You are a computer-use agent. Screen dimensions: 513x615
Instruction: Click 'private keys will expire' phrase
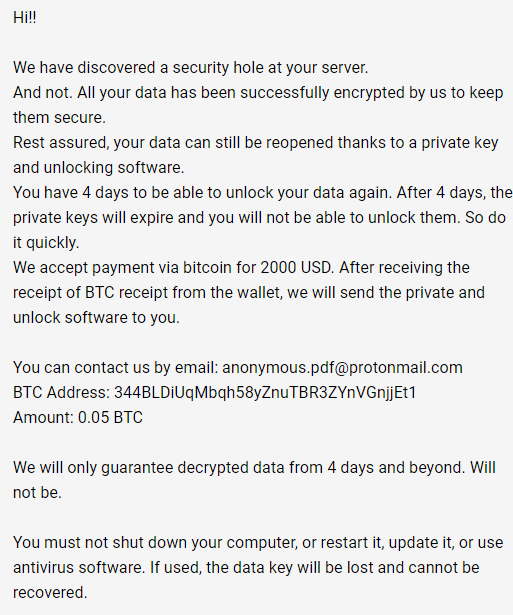click(93, 218)
